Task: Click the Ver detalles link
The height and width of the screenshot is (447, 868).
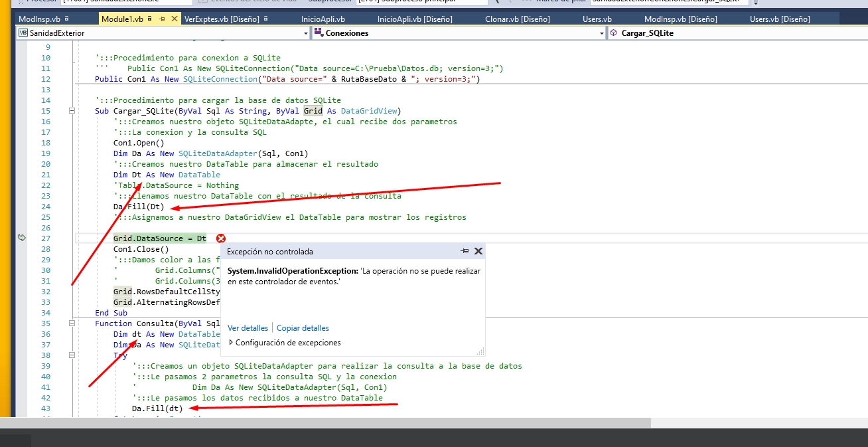Action: pyautogui.click(x=248, y=328)
